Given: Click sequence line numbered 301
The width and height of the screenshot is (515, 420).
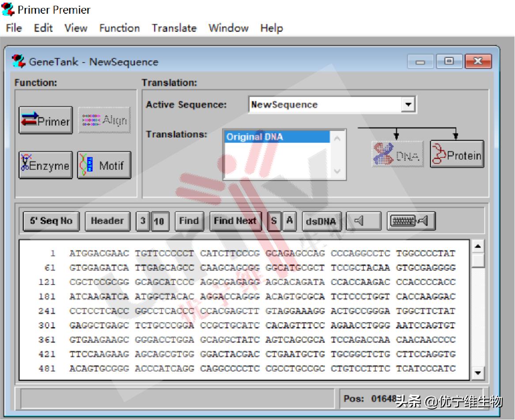Looking at the screenshot, I should pyautogui.click(x=247, y=326).
